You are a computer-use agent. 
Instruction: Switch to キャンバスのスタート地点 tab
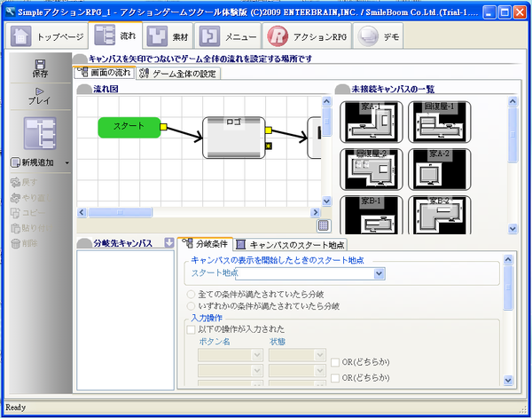pos(291,244)
